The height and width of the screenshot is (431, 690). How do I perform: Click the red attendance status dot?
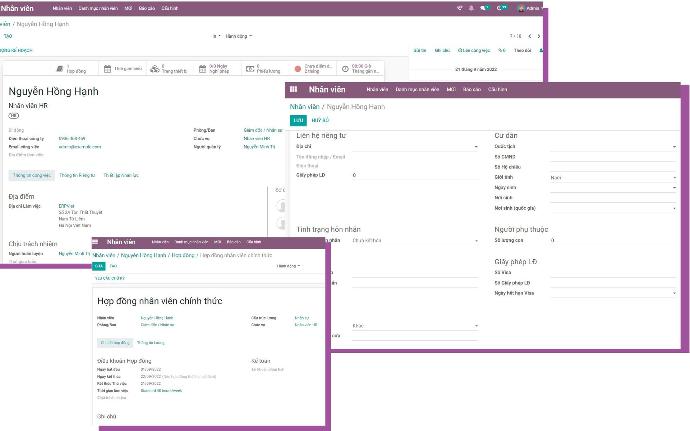(x=298, y=69)
